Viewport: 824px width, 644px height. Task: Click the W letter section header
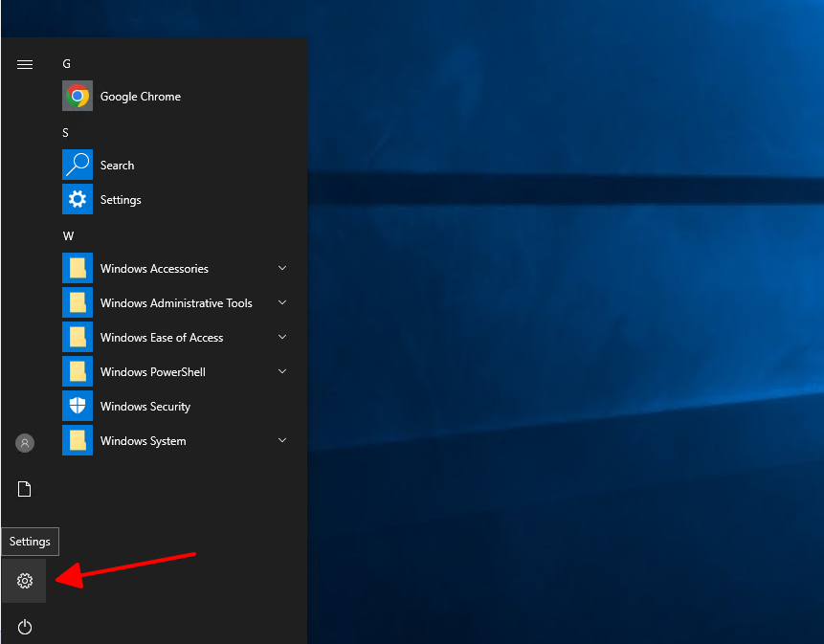[68, 236]
